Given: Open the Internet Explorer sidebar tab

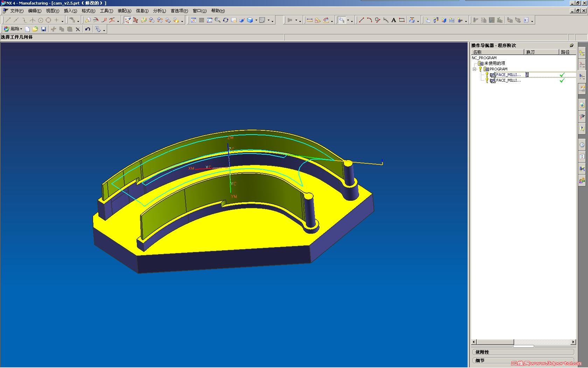Looking at the screenshot, I should tap(582, 105).
